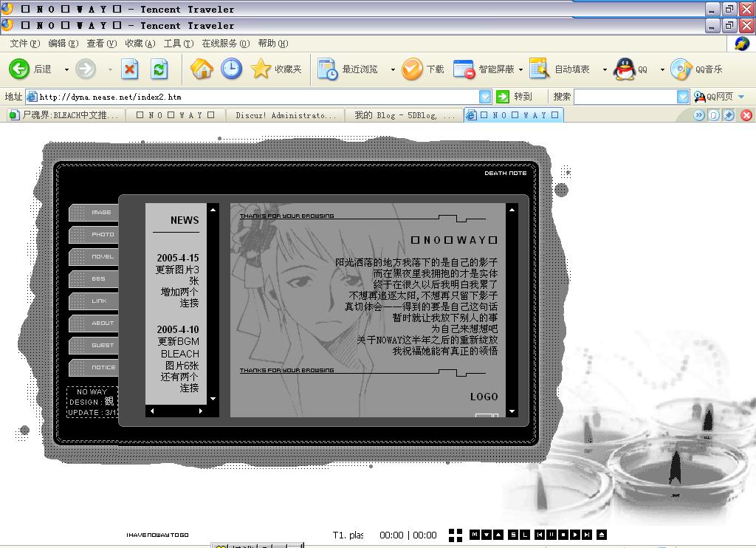Open the 帮助(H) menu

273,44
